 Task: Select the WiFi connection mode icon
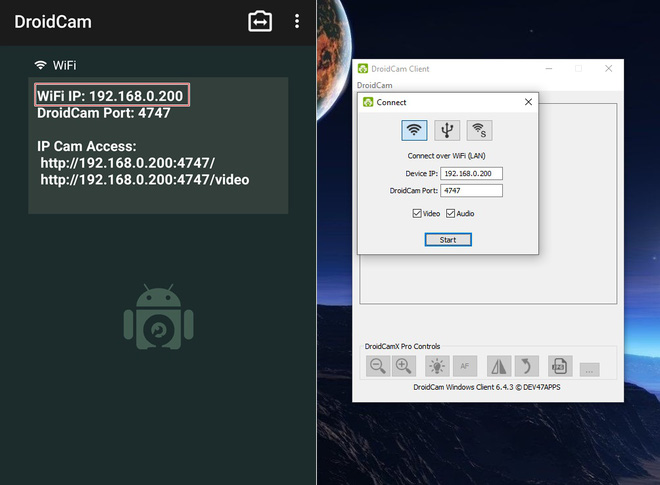click(414, 130)
